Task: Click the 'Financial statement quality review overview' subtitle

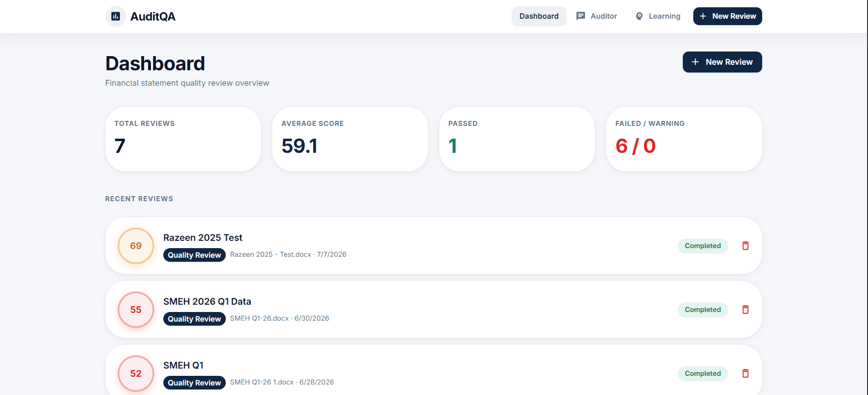Action: [x=187, y=83]
